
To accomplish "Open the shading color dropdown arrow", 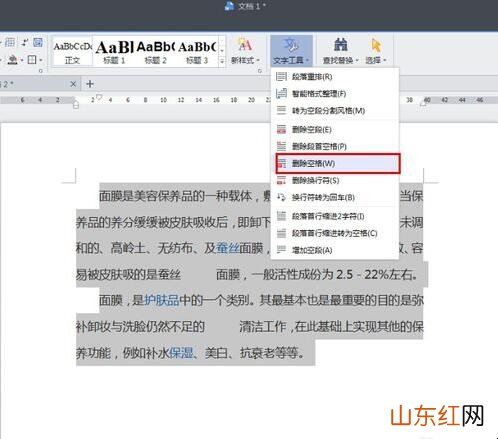I will [x=22, y=60].
